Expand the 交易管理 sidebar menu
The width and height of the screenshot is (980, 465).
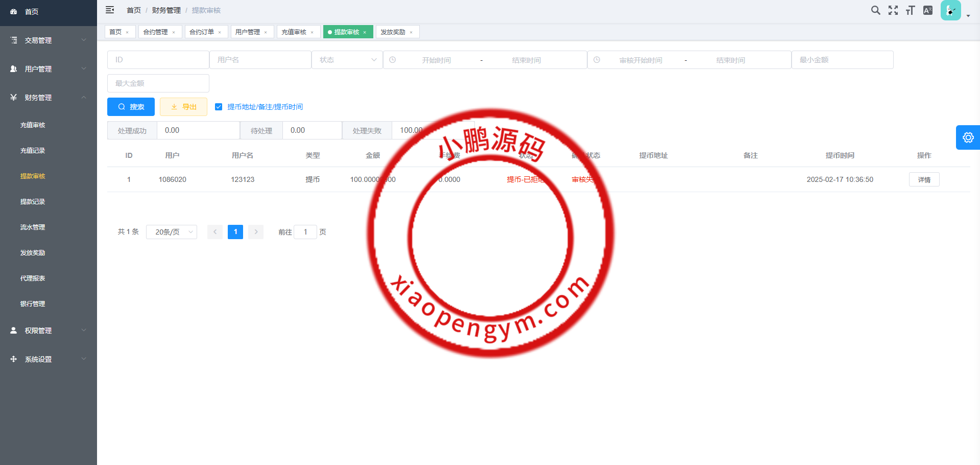point(49,40)
